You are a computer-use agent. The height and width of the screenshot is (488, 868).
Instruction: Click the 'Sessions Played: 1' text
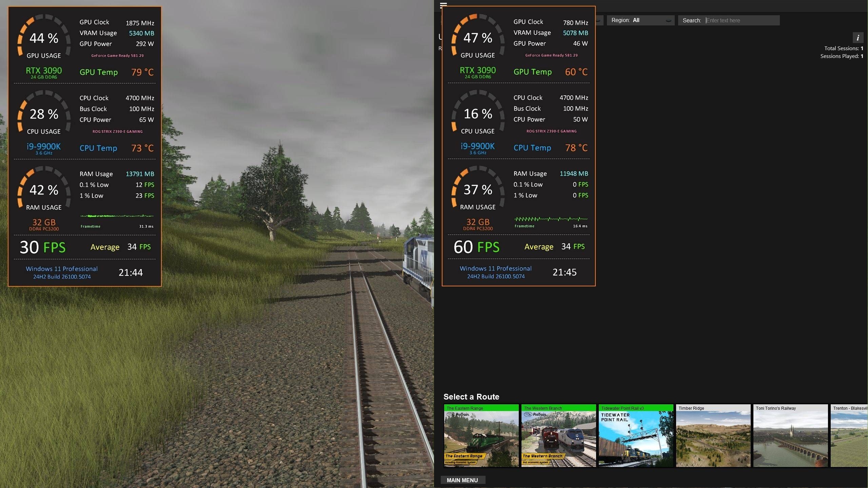(842, 56)
